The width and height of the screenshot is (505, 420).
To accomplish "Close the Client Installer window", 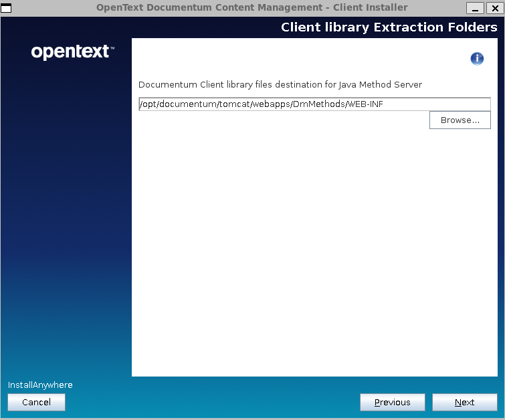I will (494, 7).
